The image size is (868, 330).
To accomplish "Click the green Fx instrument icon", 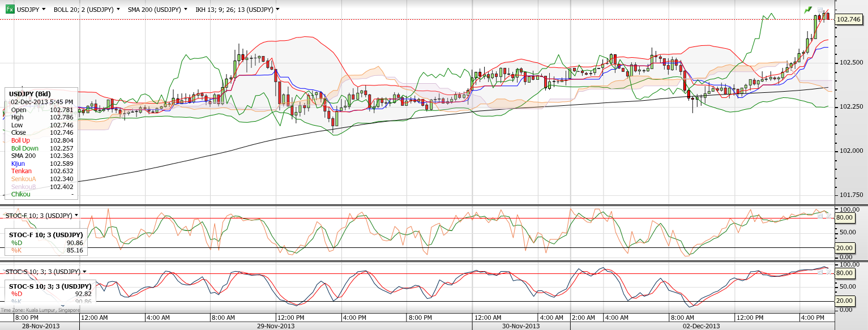I will (10, 9).
